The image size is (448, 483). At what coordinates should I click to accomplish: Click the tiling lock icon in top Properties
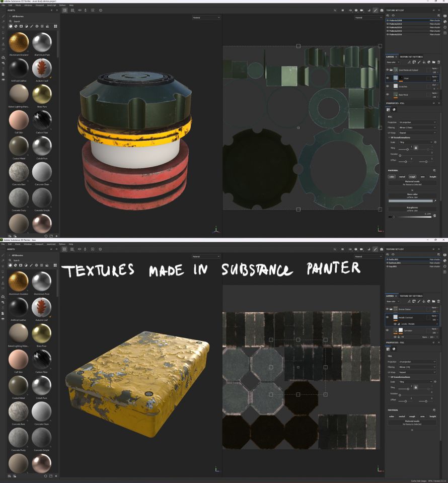tap(416, 148)
